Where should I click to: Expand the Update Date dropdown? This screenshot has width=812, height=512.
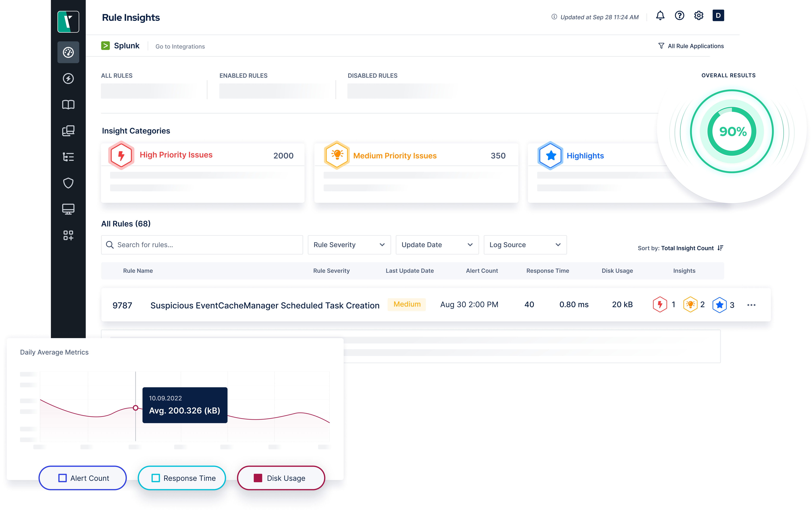[437, 245]
